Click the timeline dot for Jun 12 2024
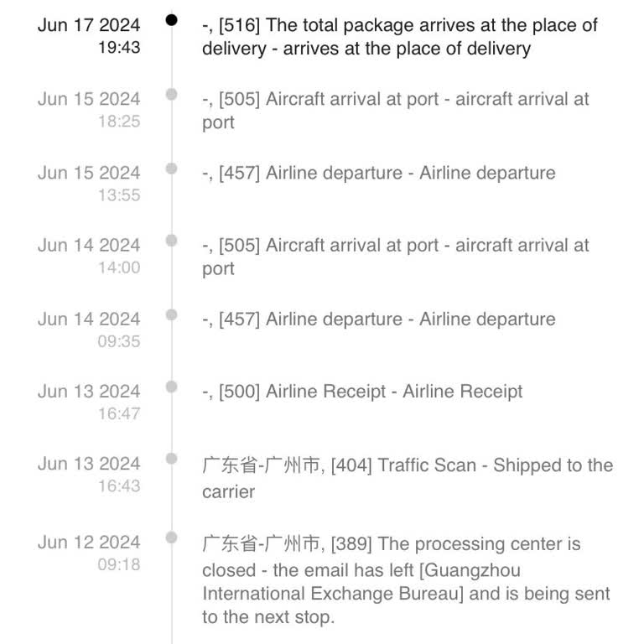The image size is (644, 644). click(172, 537)
